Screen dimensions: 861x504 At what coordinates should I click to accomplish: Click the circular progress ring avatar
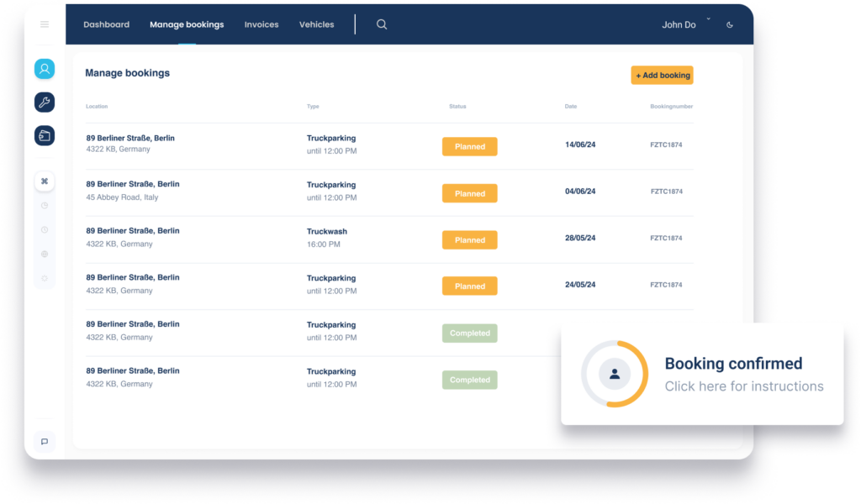[615, 374]
